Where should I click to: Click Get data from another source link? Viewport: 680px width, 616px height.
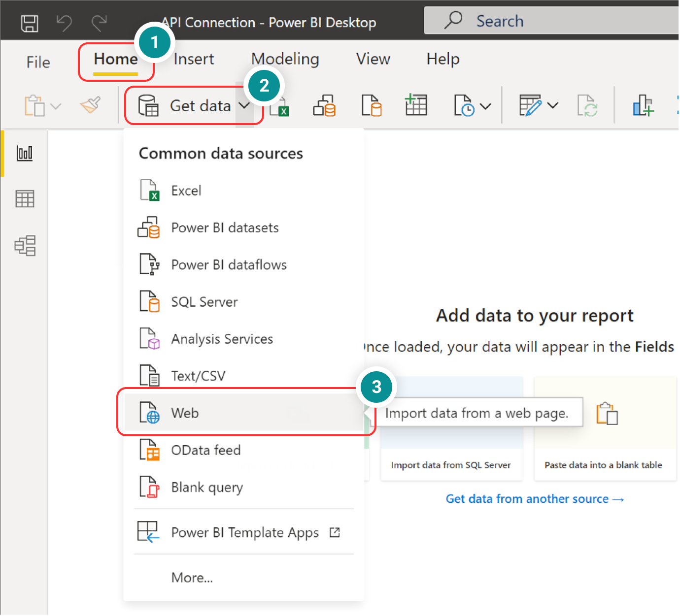coord(535,499)
